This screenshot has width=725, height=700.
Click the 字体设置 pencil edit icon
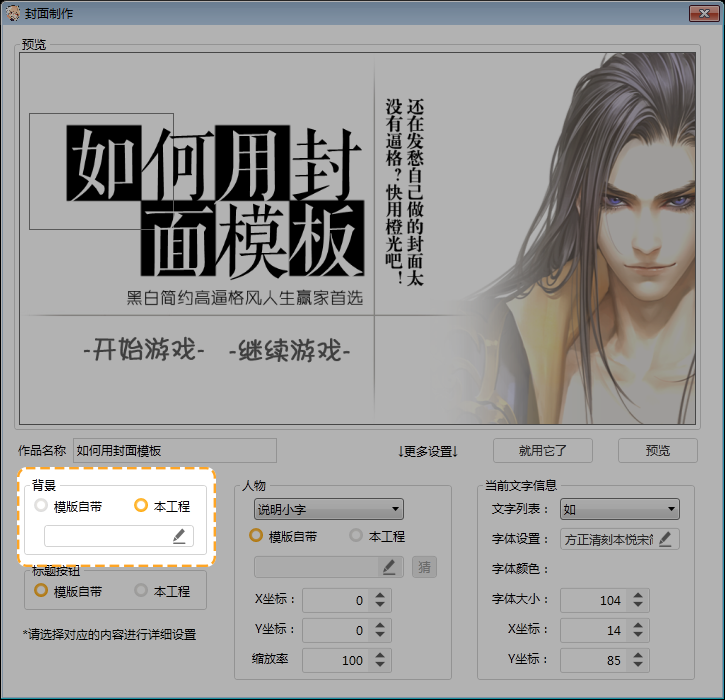pyautogui.click(x=664, y=539)
